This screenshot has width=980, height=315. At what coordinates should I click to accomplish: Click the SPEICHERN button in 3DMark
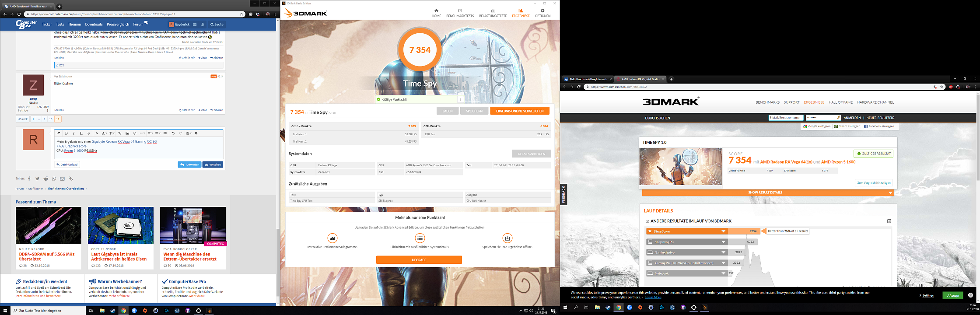pyautogui.click(x=474, y=111)
